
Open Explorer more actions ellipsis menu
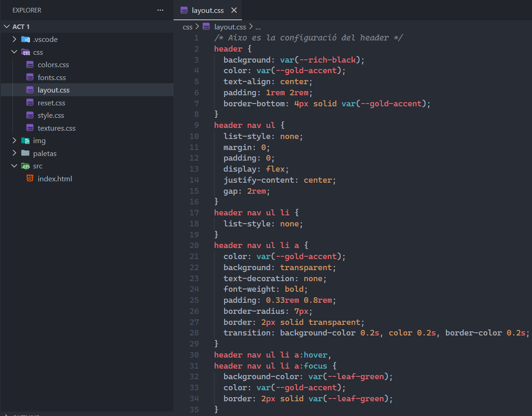point(160,10)
